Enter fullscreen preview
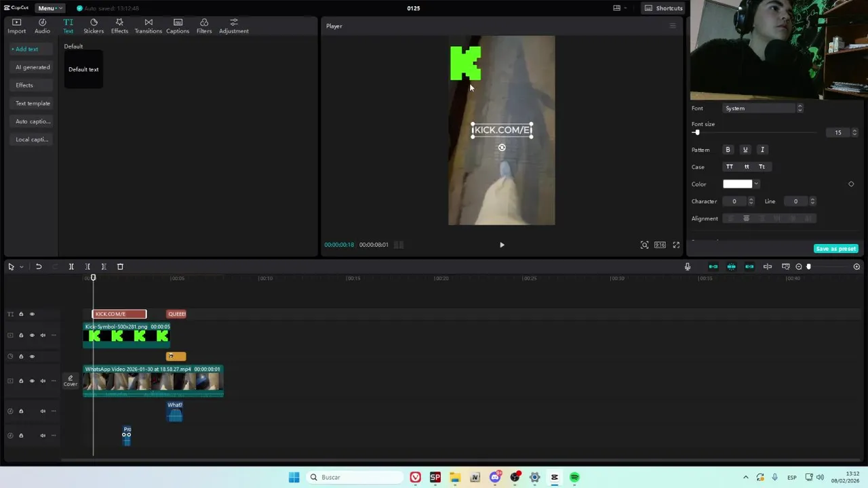This screenshot has width=868, height=488. point(676,245)
